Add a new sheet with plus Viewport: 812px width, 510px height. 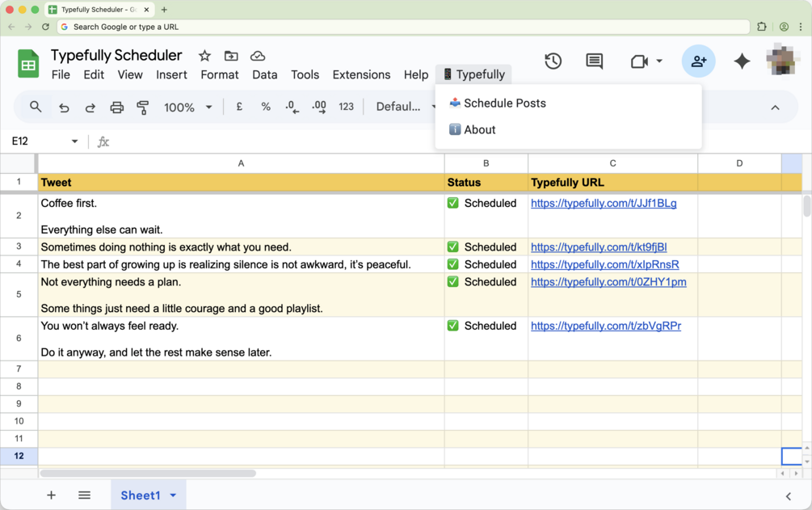[x=51, y=495]
